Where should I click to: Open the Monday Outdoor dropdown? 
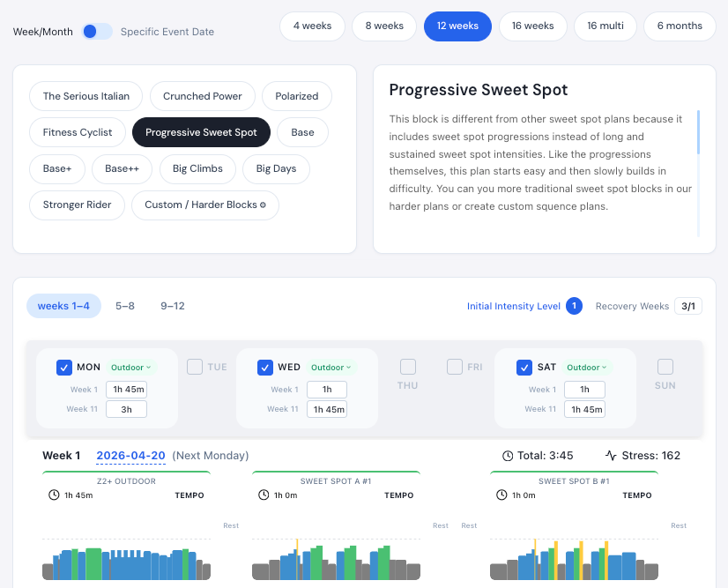coord(131,368)
